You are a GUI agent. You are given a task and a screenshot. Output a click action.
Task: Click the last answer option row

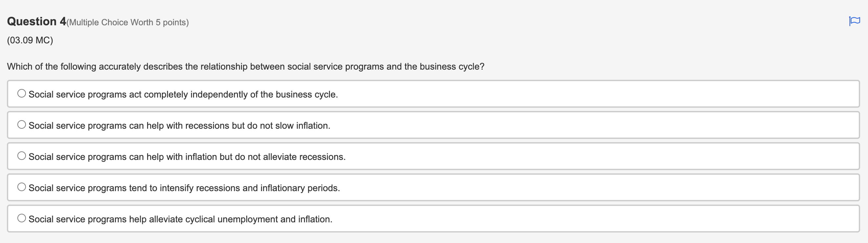pos(180,218)
